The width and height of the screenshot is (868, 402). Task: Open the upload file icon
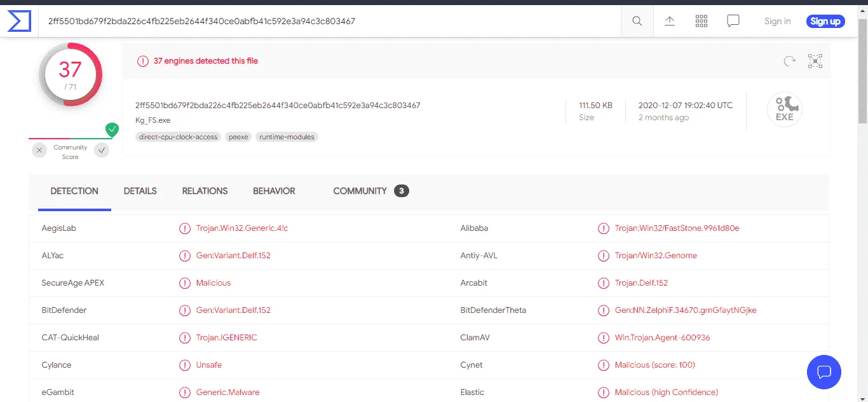coord(670,21)
